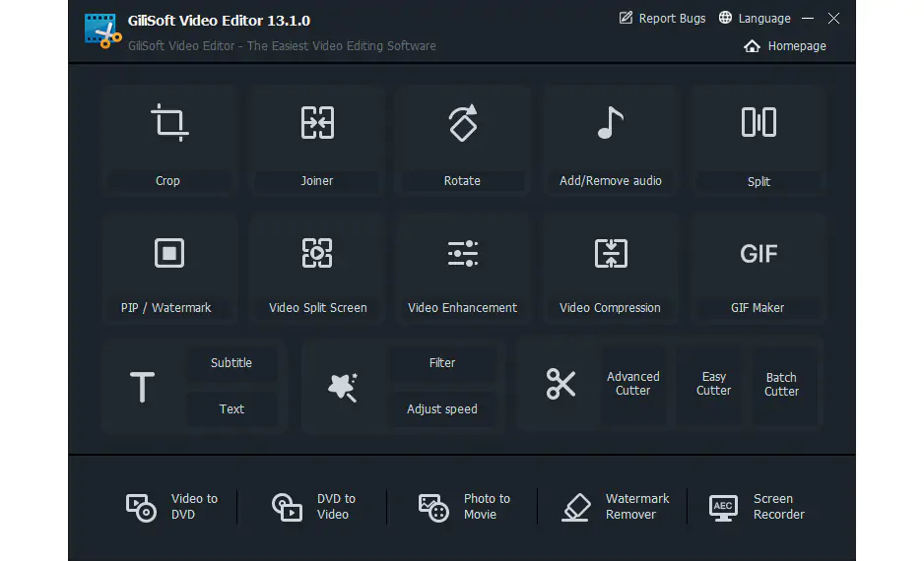Start the Video Compression tool
924x561 pixels.
click(x=611, y=254)
